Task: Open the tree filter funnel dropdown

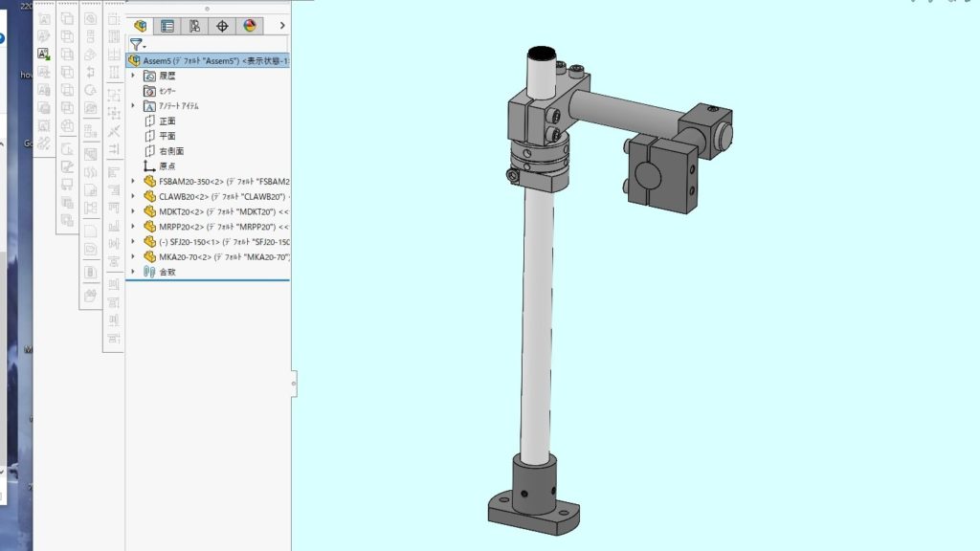Action: pos(138,44)
